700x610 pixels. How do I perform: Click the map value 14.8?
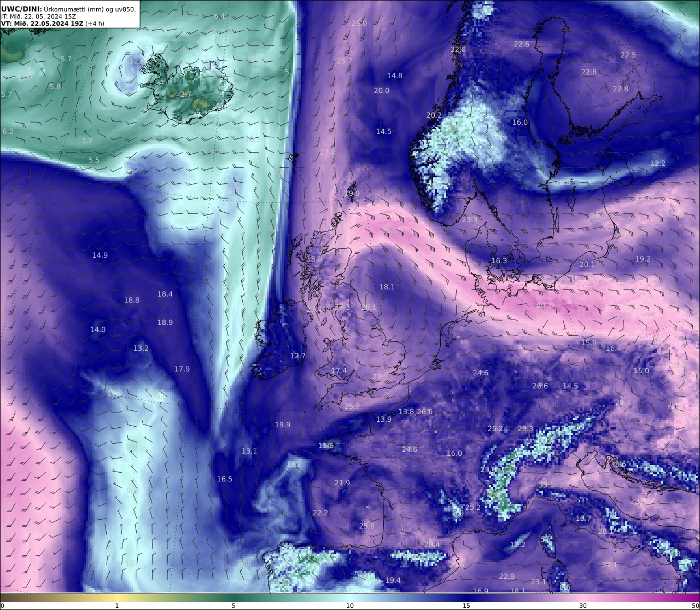click(x=395, y=75)
